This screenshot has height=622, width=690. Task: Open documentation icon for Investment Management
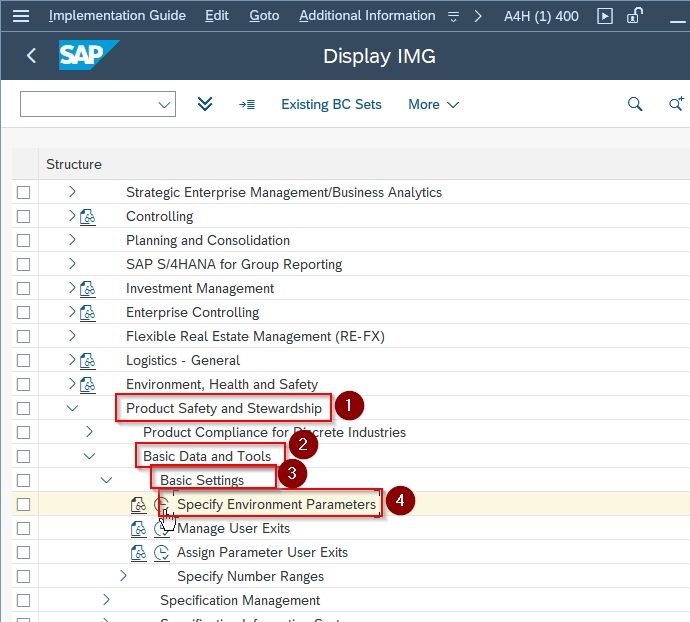(x=88, y=289)
